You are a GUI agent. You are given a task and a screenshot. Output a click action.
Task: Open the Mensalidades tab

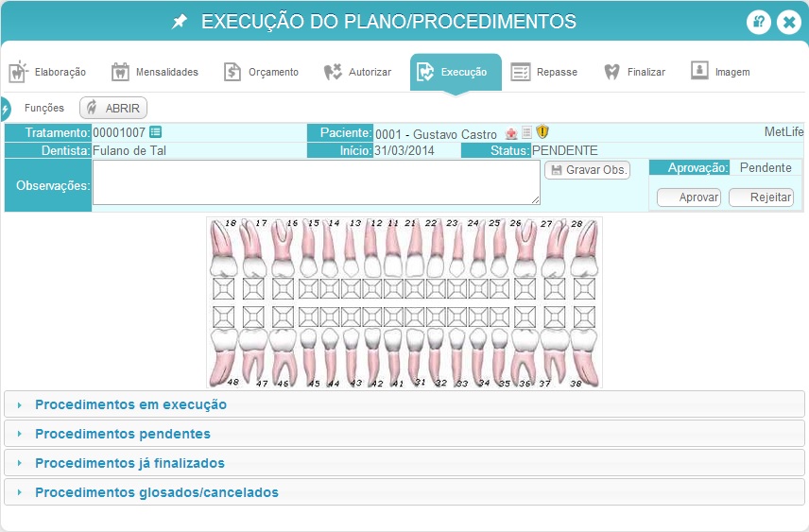[155, 72]
